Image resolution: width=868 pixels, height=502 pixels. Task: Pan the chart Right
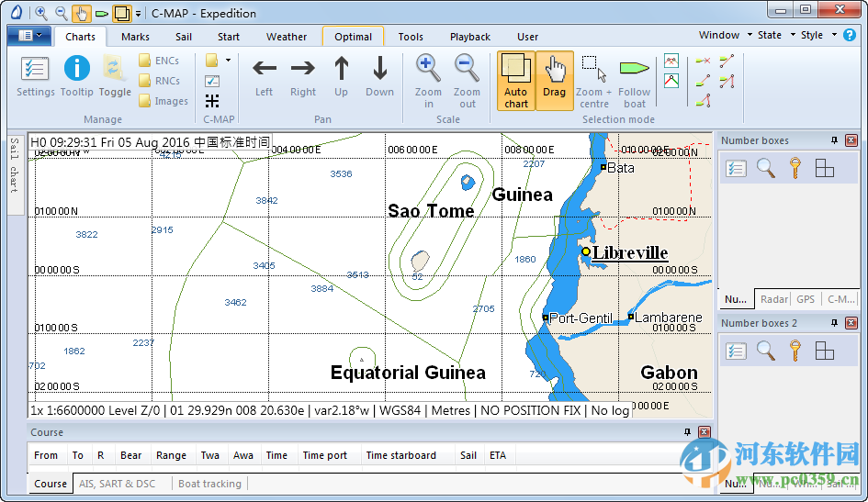pos(303,77)
